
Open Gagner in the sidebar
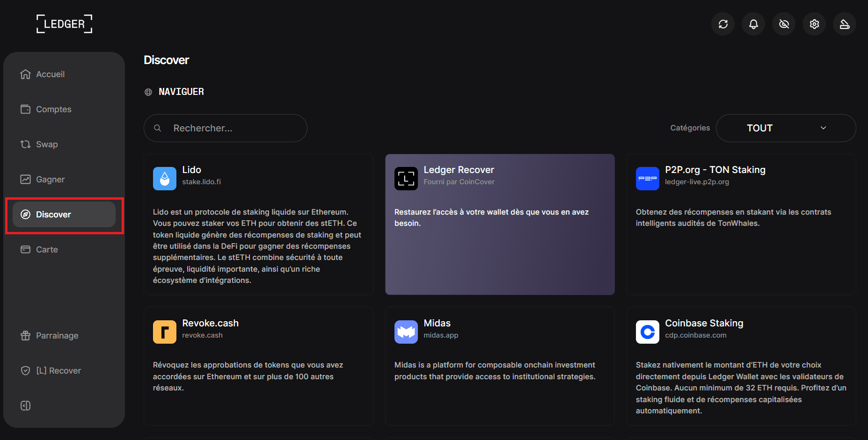pos(64,180)
